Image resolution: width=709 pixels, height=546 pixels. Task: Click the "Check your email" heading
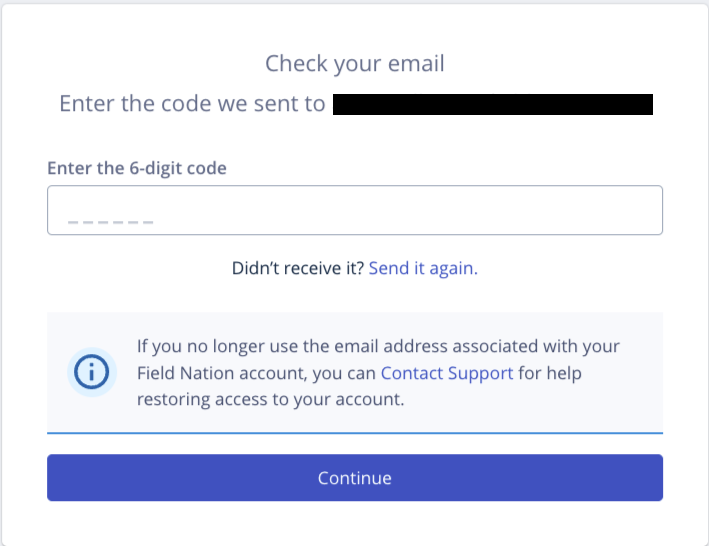coord(354,64)
